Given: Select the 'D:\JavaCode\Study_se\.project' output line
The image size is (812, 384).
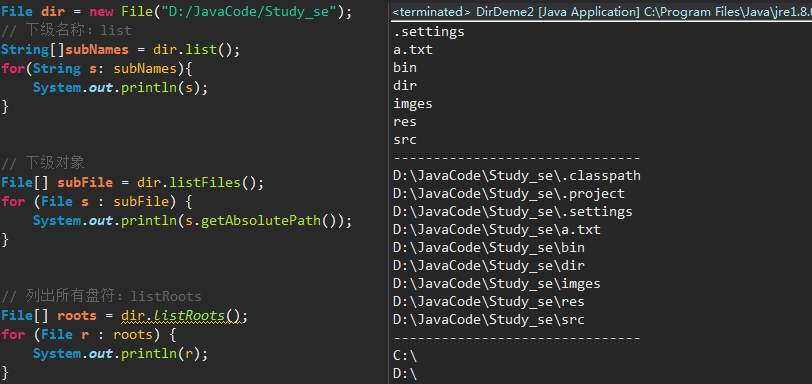Looking at the screenshot, I should pos(509,194).
